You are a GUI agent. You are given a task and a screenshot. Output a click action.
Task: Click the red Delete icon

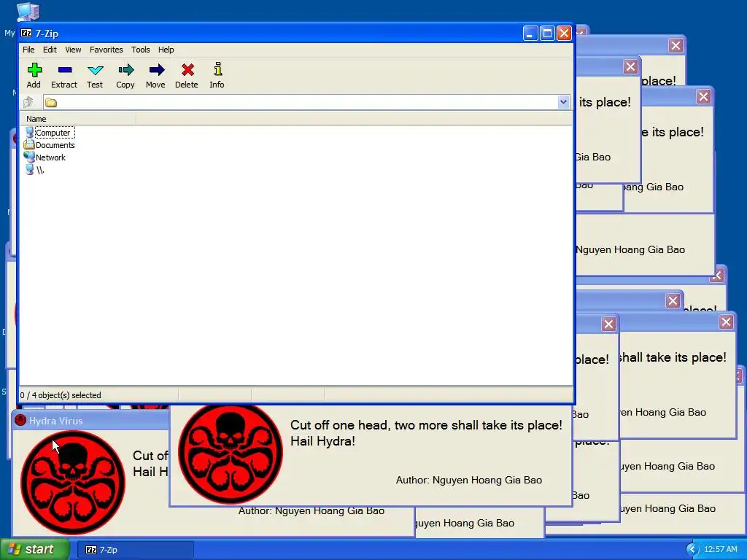click(x=187, y=70)
